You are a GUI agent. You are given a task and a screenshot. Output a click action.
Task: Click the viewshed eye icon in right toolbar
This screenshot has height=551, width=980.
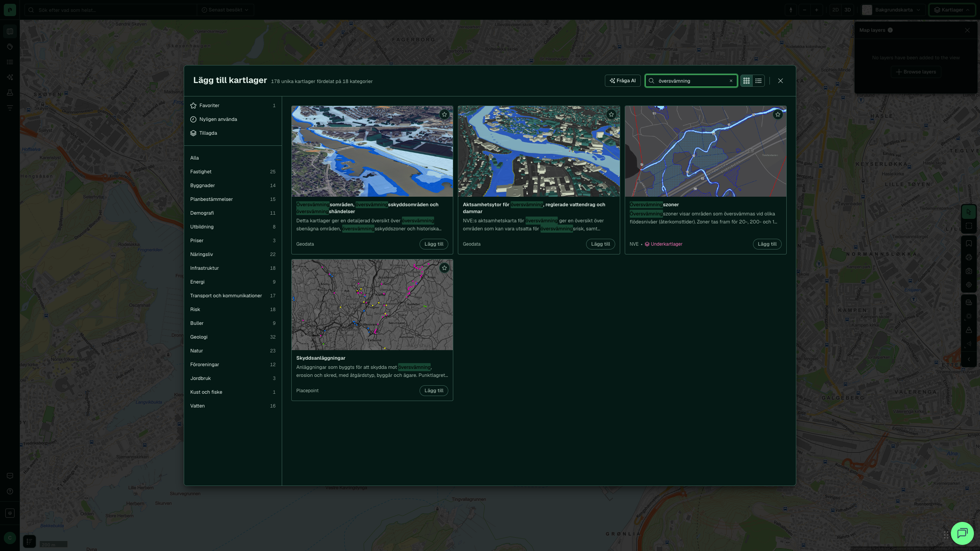coord(969,344)
